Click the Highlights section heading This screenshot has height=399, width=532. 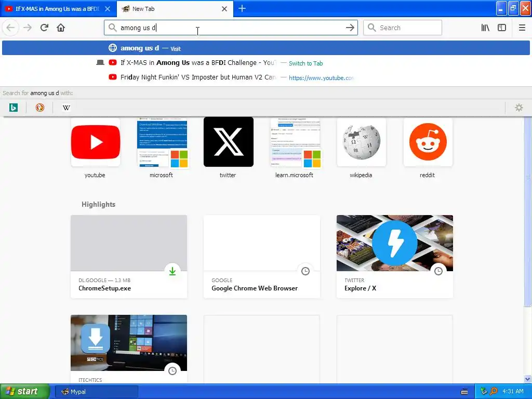click(x=98, y=204)
